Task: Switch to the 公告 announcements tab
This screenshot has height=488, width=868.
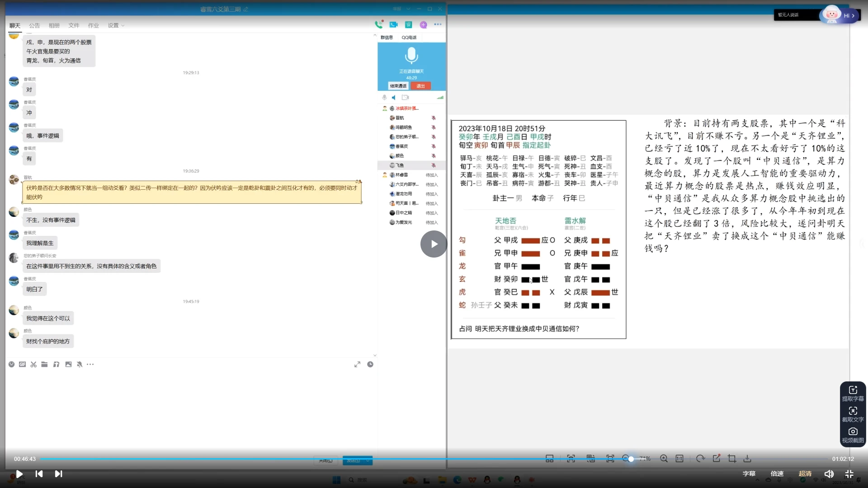Action: point(34,25)
